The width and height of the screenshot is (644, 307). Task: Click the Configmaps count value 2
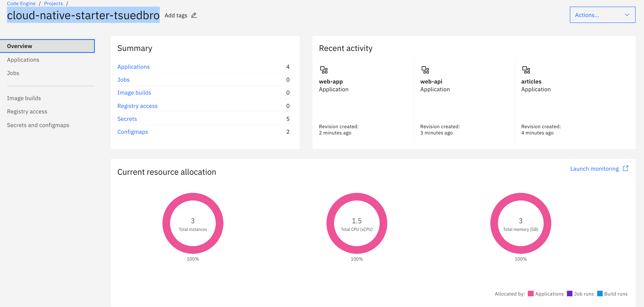288,132
